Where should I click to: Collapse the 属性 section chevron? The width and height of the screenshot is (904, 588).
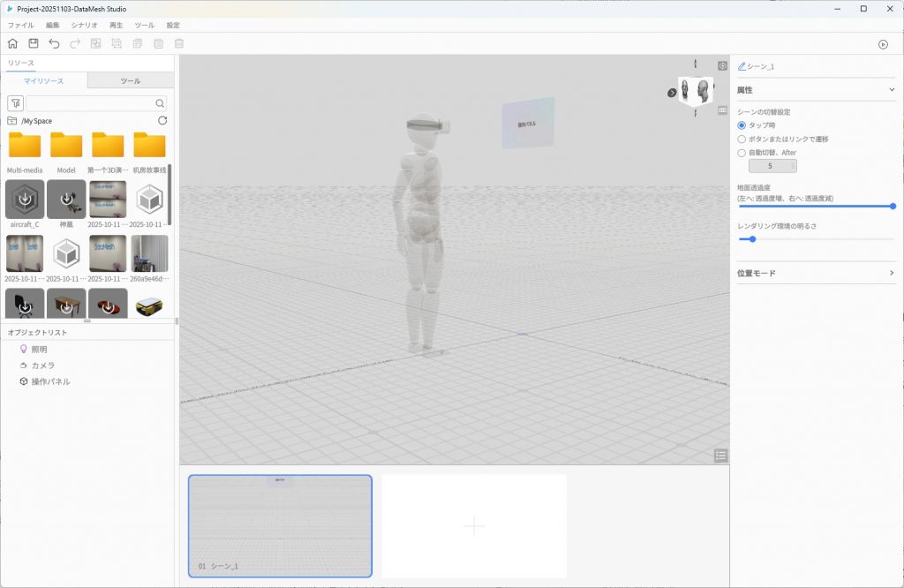[x=892, y=90]
